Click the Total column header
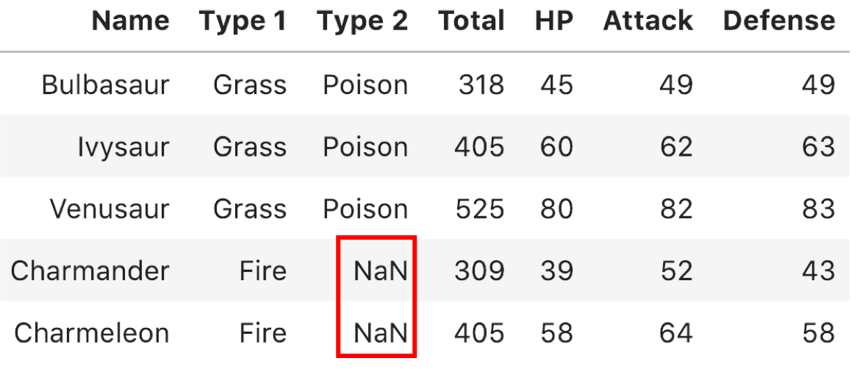Image resolution: width=868 pixels, height=386 pixels. pyautogui.click(x=471, y=21)
